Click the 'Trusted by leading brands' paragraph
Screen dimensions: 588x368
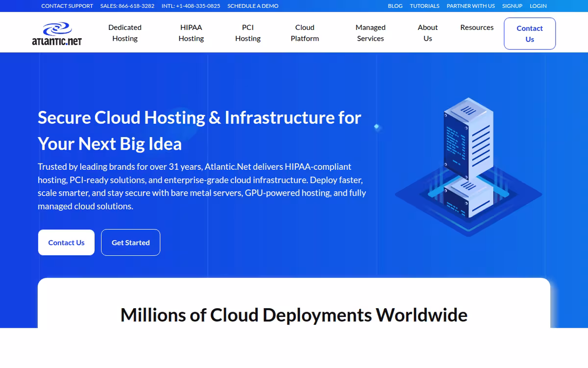202,186
